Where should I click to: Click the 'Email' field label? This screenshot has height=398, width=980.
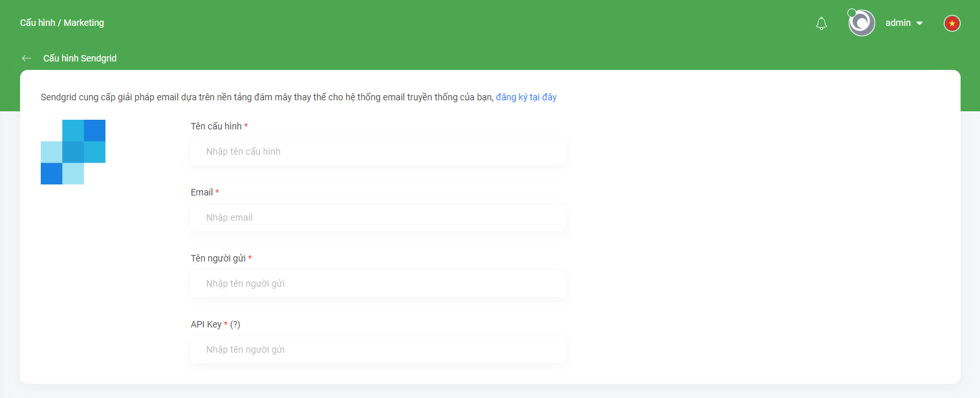(x=202, y=192)
